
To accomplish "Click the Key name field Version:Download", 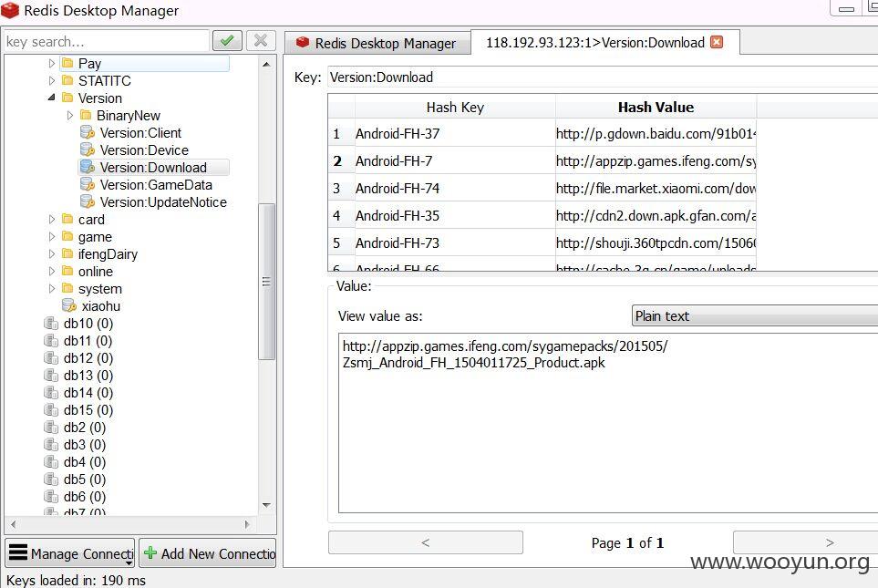I will 603,77.
